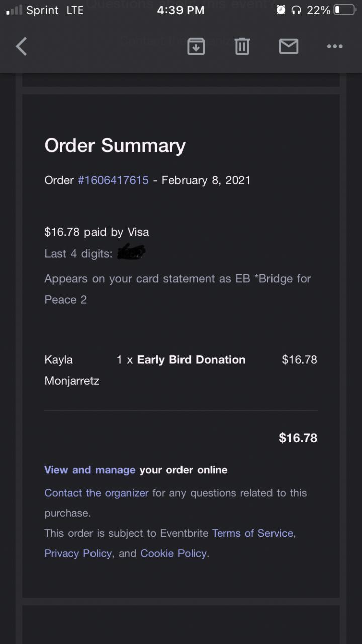Viewport: 362px width, 644px height.
Task: Archive this email
Action: [196, 47]
